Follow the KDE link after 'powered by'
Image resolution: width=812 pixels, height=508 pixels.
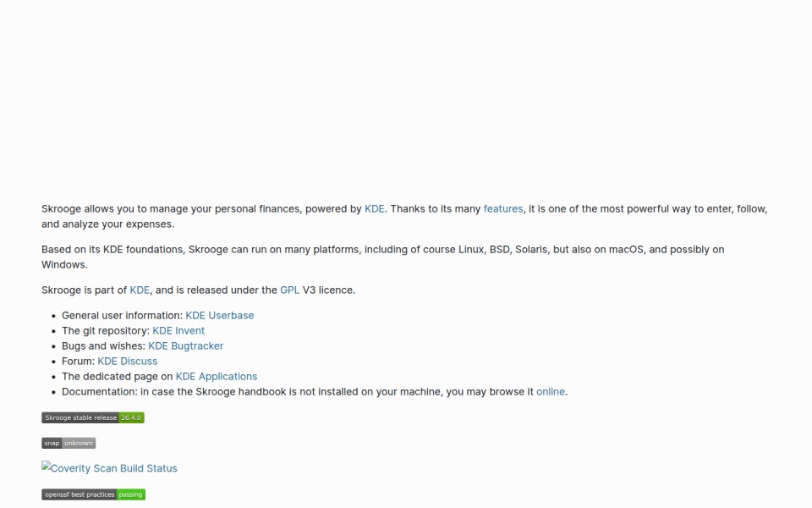[375, 209]
